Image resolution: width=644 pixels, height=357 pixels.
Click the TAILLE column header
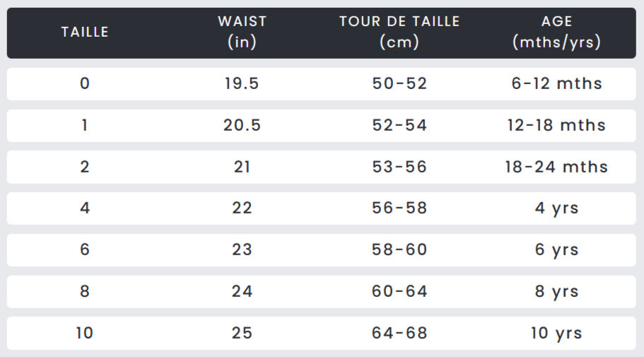tap(85, 32)
